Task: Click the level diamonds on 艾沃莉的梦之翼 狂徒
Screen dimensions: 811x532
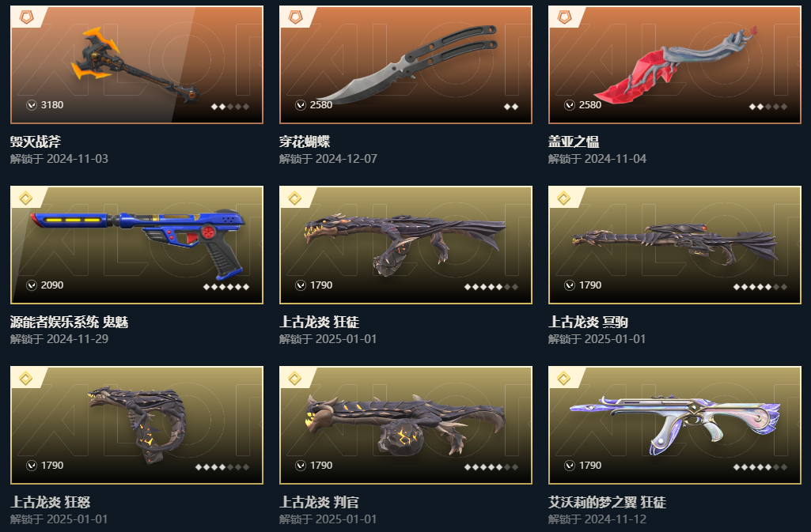Action: point(760,467)
